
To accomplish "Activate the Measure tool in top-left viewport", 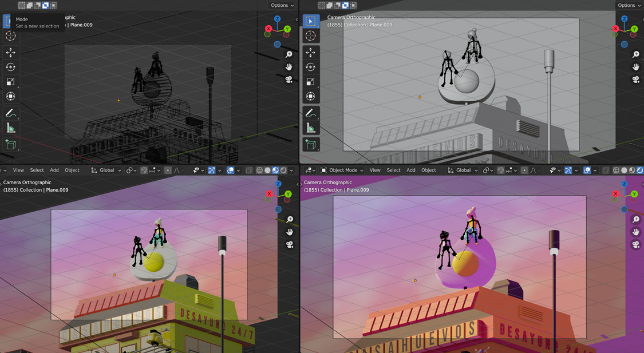I will point(10,128).
